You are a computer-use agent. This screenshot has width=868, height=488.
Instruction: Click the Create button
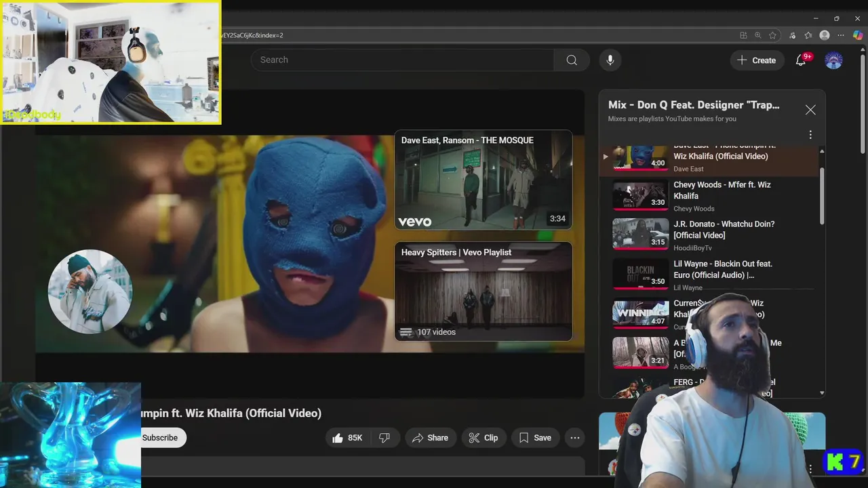click(757, 60)
